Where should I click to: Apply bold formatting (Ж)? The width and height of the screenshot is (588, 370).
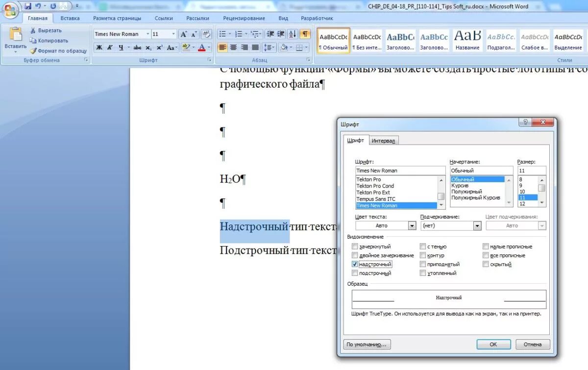point(99,48)
